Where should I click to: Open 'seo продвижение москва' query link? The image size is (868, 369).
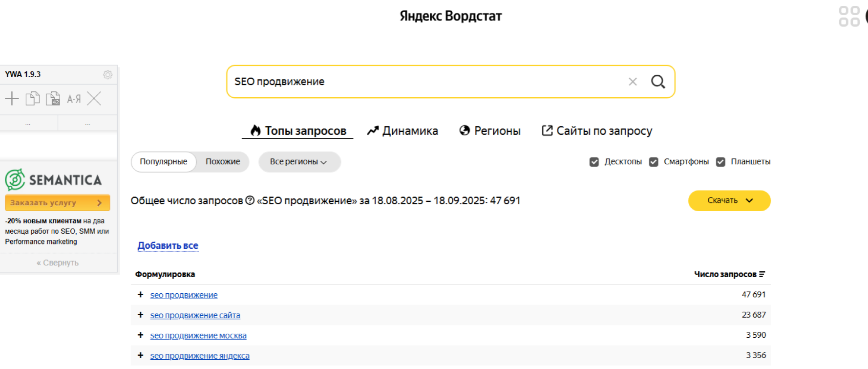click(x=198, y=335)
